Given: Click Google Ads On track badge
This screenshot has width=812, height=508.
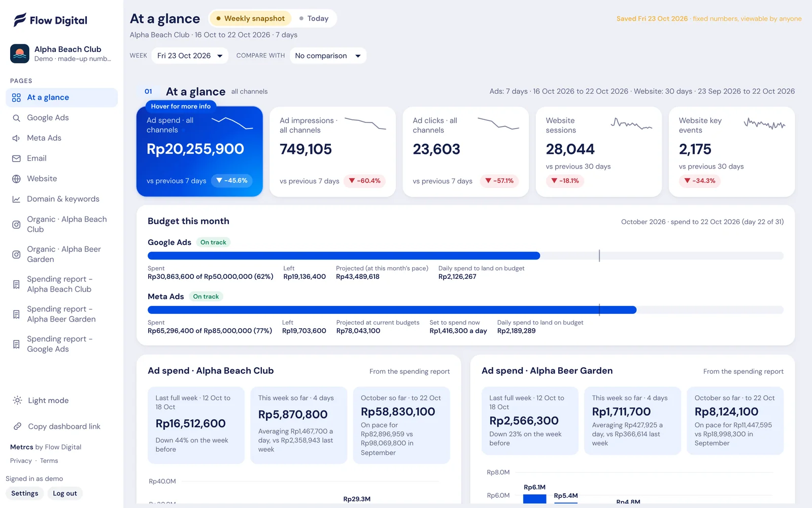Looking at the screenshot, I should [x=213, y=242].
